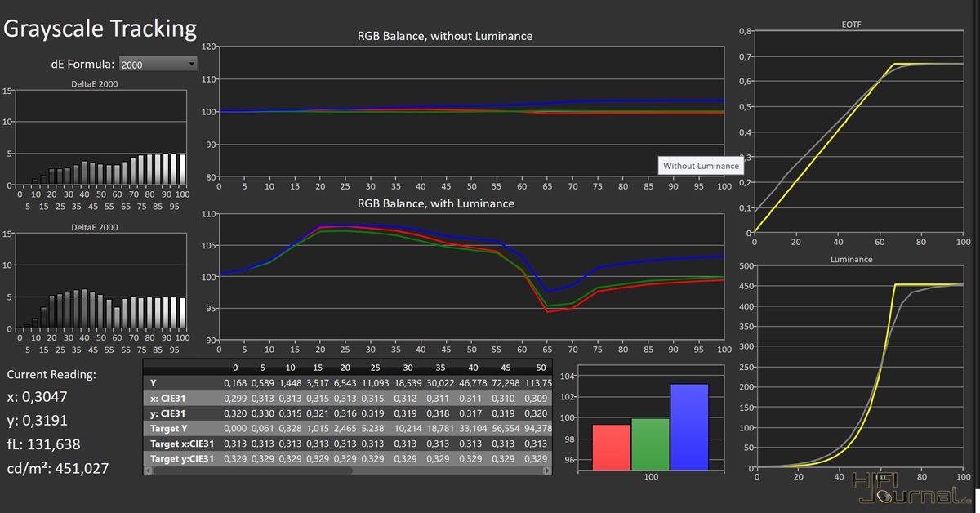Open the dE Formula dropdown
The height and width of the screenshot is (513, 980).
tap(158, 64)
